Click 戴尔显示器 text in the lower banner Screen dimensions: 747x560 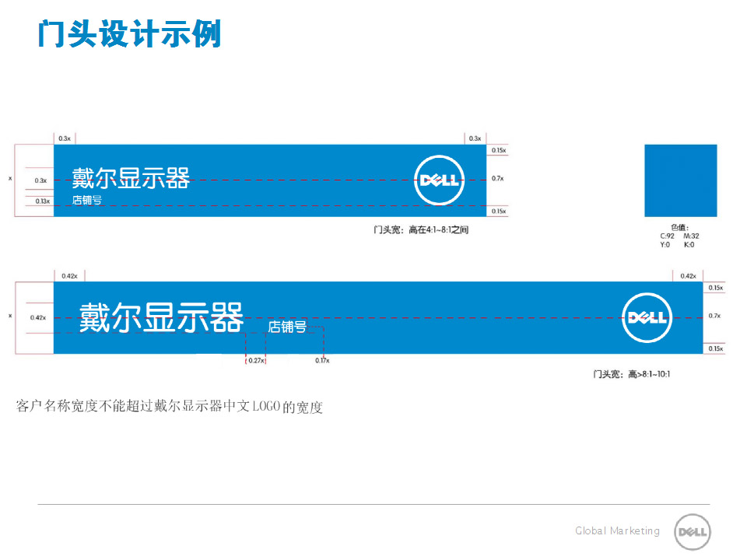161,317
